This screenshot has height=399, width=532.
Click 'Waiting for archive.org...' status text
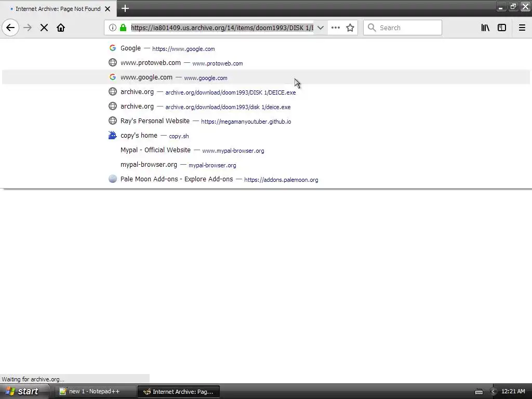coord(33,379)
